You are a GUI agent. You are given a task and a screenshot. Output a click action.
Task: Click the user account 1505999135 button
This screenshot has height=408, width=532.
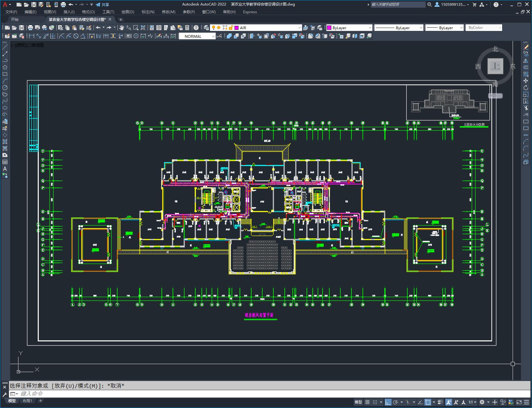[x=451, y=5]
